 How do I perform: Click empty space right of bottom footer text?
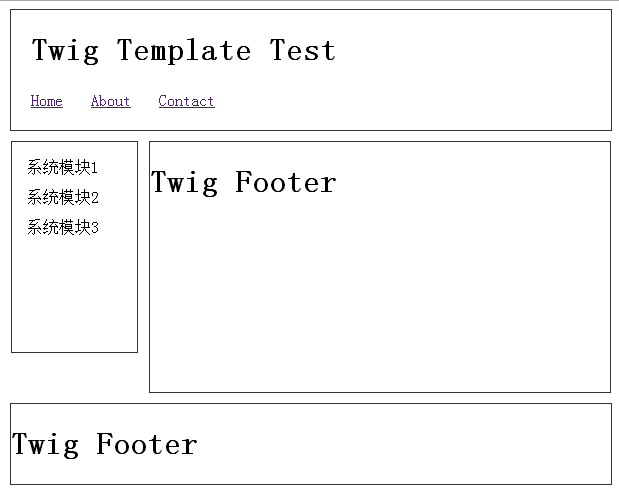403,445
